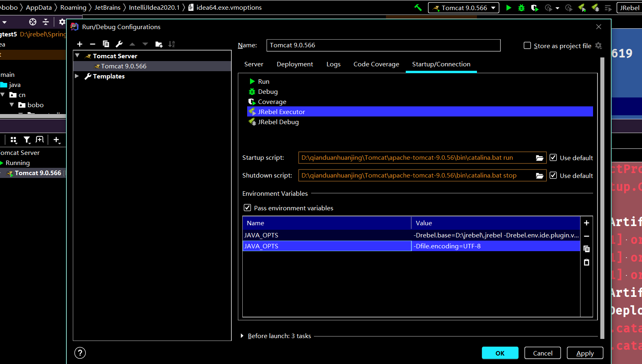Add a new run configuration
642x364 pixels.
pyautogui.click(x=80, y=44)
